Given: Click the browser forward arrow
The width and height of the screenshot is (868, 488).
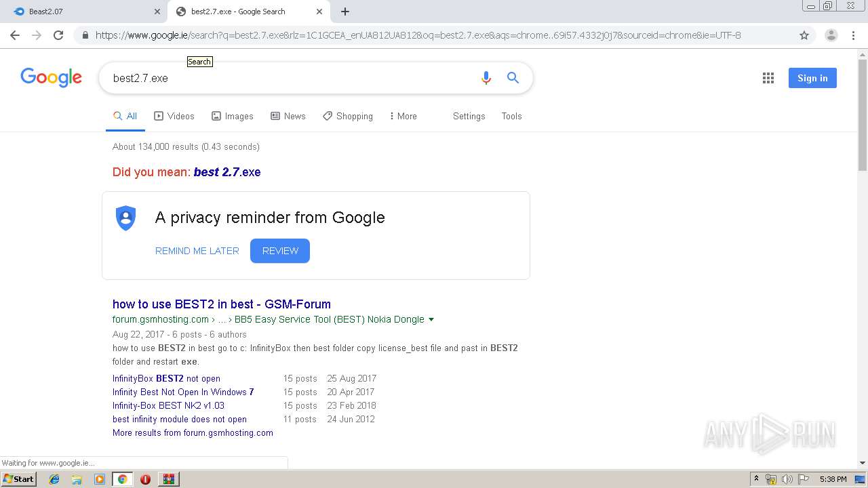Looking at the screenshot, I should (37, 35).
